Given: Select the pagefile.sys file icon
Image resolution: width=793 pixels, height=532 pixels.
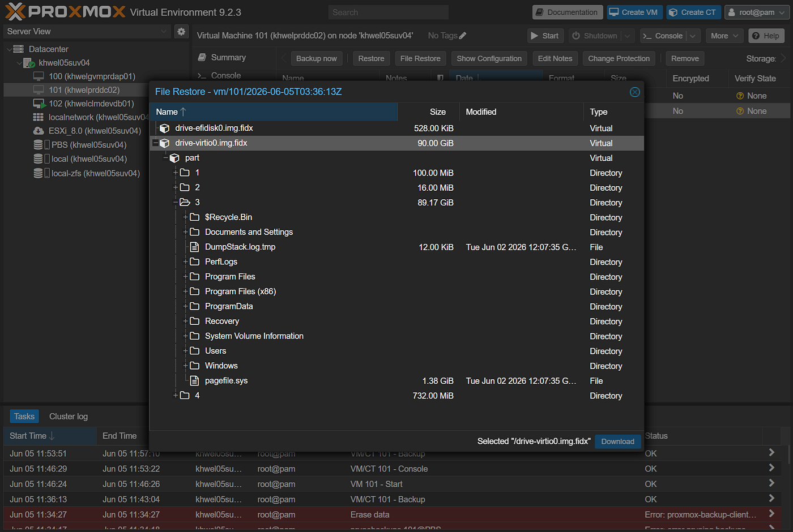Looking at the screenshot, I should point(194,381).
